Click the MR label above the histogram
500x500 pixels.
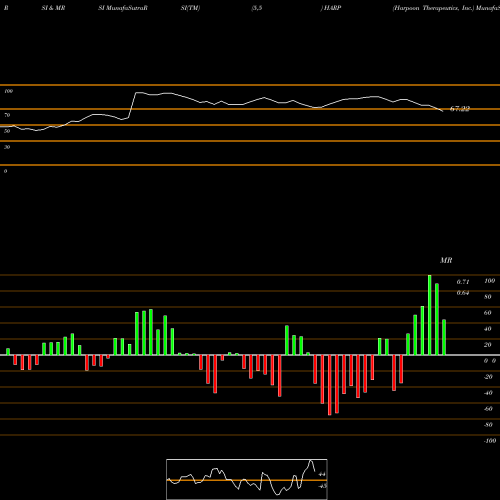[446, 260]
